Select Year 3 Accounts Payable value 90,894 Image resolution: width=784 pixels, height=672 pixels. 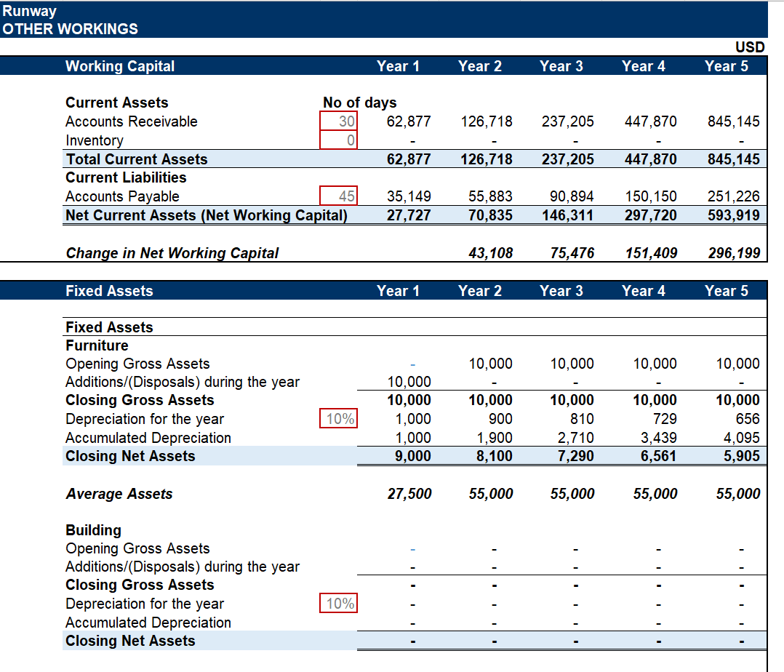tap(572, 196)
